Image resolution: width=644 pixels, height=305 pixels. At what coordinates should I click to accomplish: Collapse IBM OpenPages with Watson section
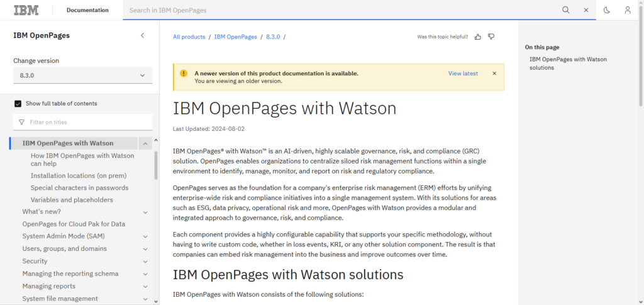coord(145,143)
